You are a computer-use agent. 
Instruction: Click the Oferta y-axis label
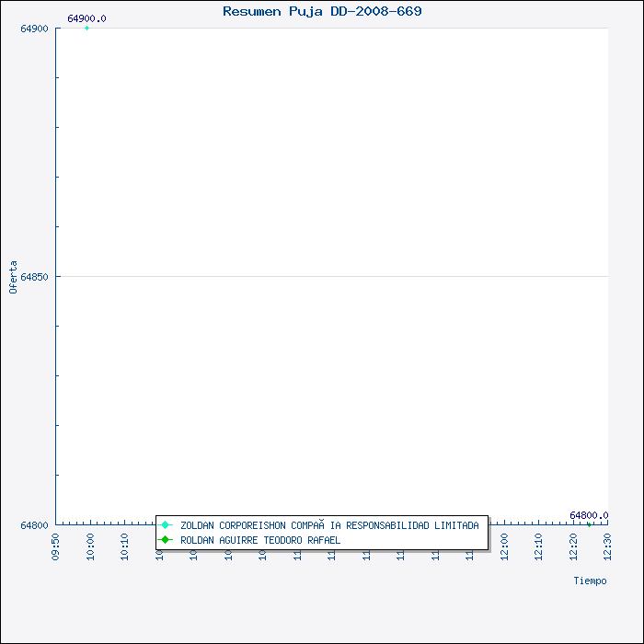[x=13, y=277]
